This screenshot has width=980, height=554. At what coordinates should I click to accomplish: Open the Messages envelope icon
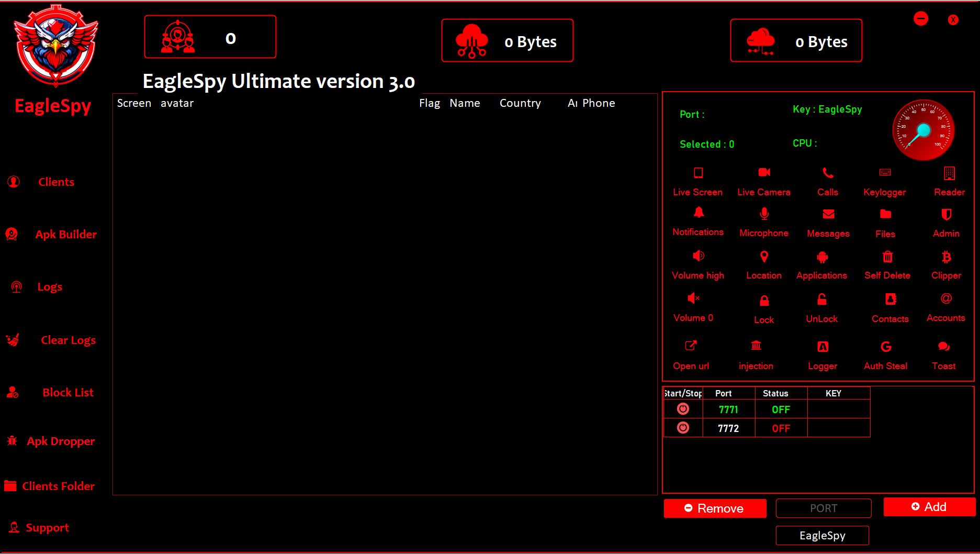click(828, 214)
